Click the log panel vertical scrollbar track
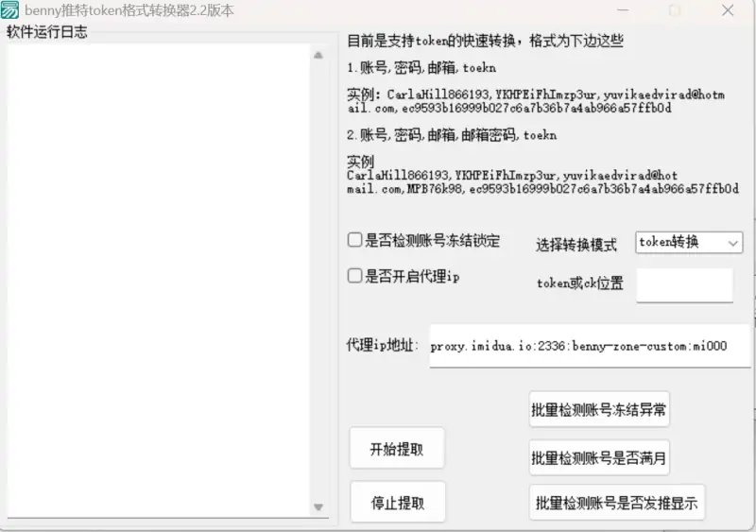This screenshot has width=756, height=532. tap(318, 283)
